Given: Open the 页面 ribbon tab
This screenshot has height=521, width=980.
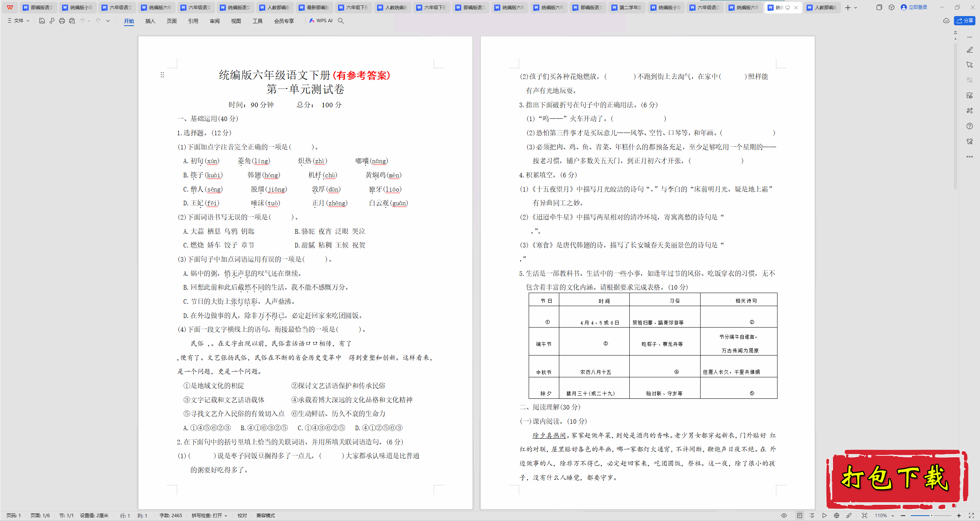Looking at the screenshot, I should (172, 21).
